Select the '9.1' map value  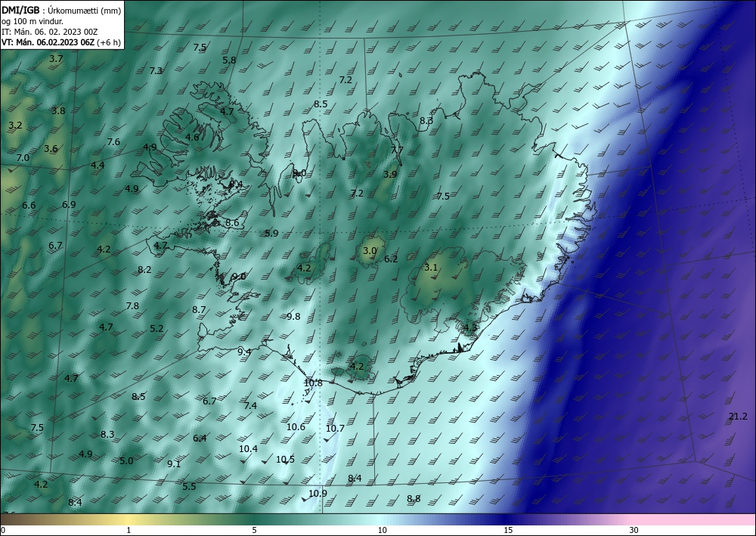(174, 463)
